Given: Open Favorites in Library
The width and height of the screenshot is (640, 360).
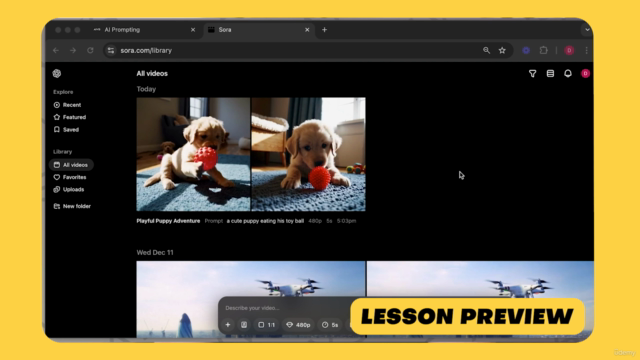Looking at the screenshot, I should [70, 177].
